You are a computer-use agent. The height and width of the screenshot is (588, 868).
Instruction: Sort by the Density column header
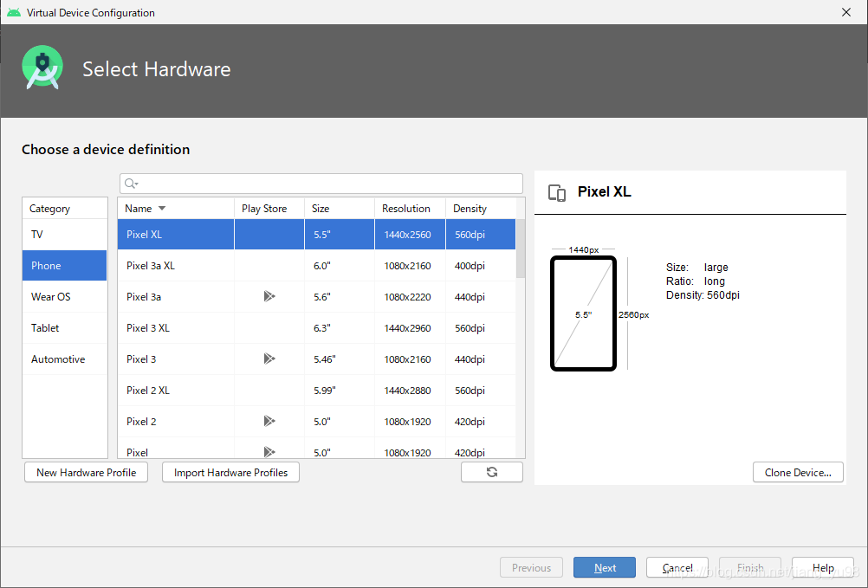pyautogui.click(x=481, y=209)
